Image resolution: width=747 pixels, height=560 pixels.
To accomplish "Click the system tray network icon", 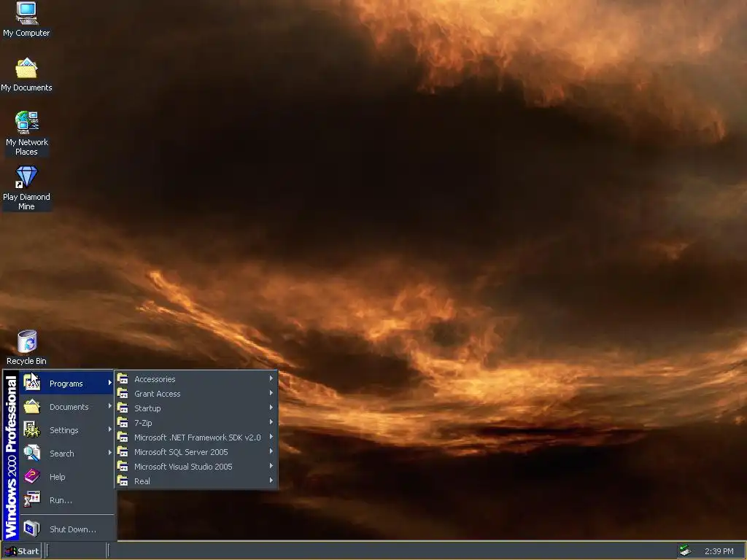I will point(685,551).
